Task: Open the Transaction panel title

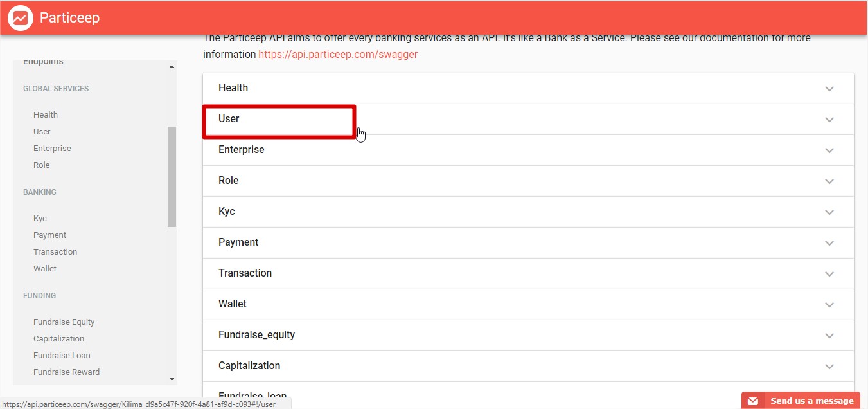Action: pos(245,273)
